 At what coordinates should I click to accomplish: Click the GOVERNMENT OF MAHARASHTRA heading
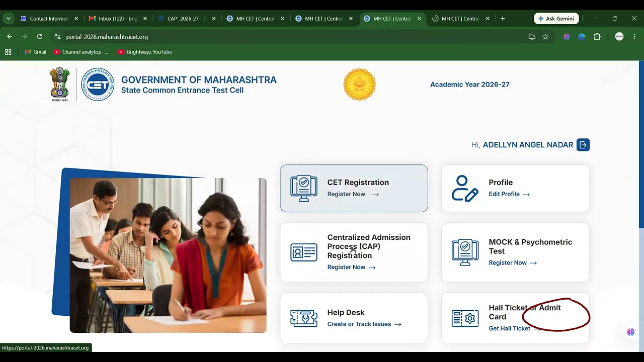[199, 80]
